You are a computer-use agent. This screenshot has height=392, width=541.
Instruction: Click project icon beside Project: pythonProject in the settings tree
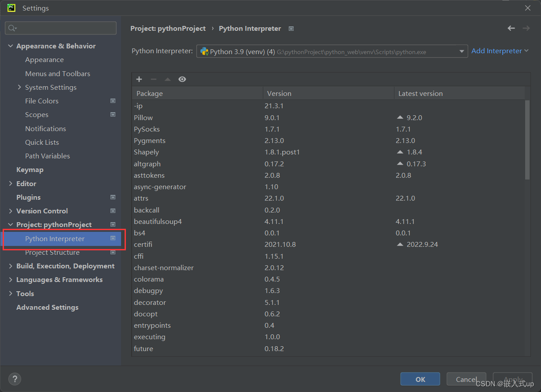click(x=113, y=224)
